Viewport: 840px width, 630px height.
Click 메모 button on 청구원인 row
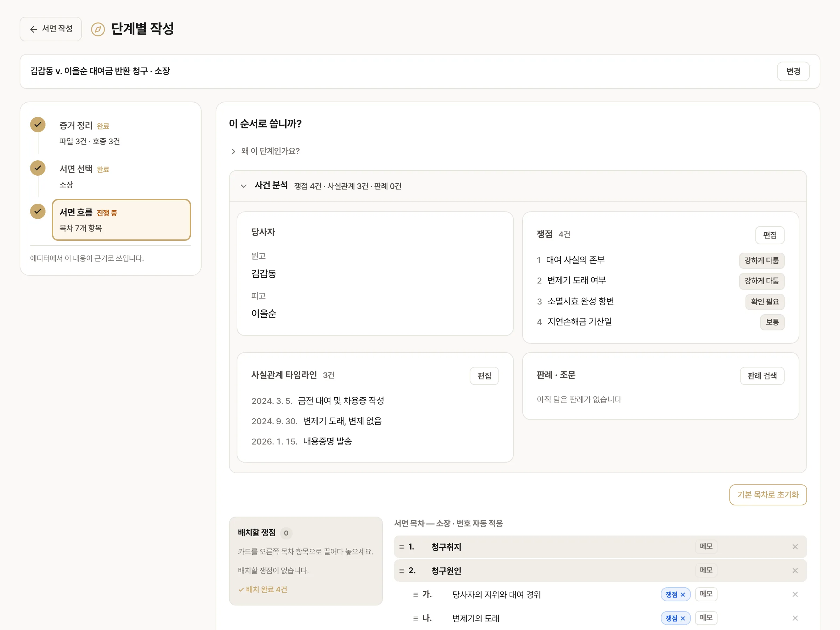click(x=706, y=570)
